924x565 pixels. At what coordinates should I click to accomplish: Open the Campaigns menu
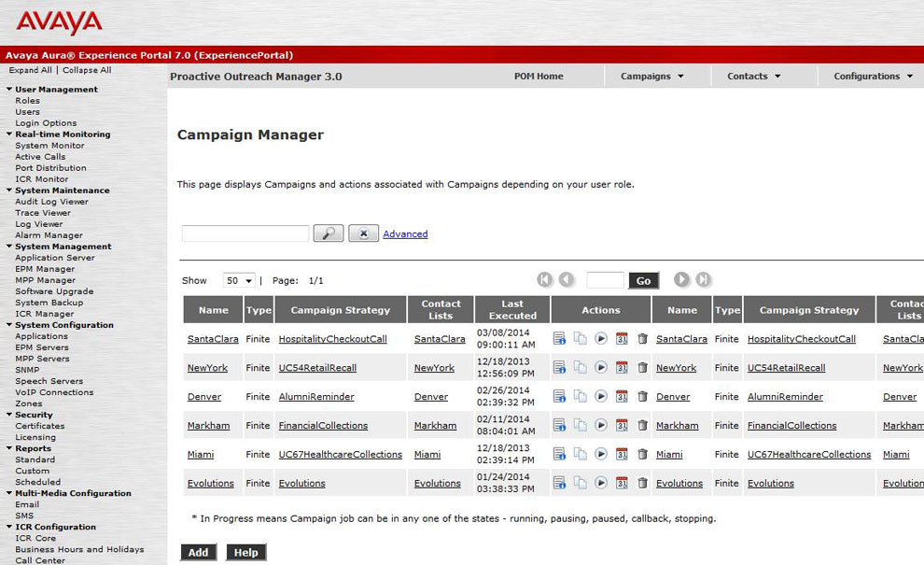(651, 76)
